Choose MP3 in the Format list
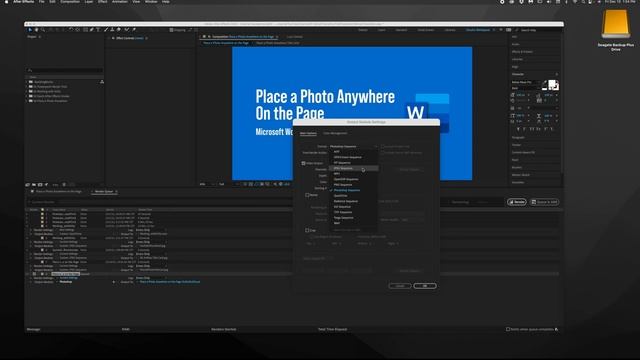Screen dimensions: 640x360 pos(353,173)
